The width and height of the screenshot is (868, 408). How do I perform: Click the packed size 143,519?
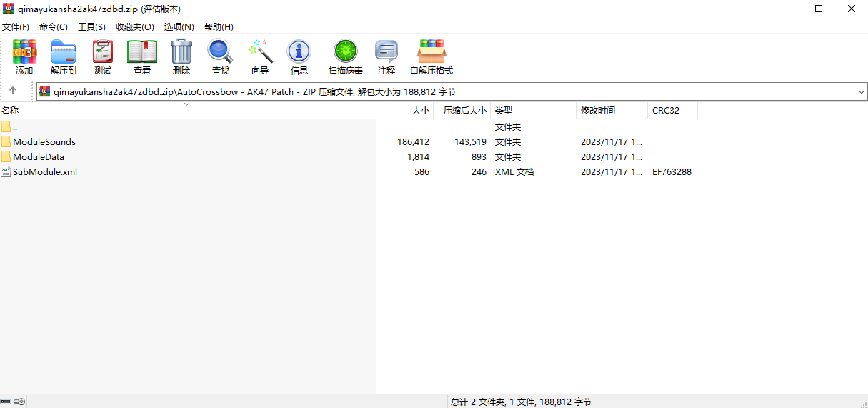(471, 141)
